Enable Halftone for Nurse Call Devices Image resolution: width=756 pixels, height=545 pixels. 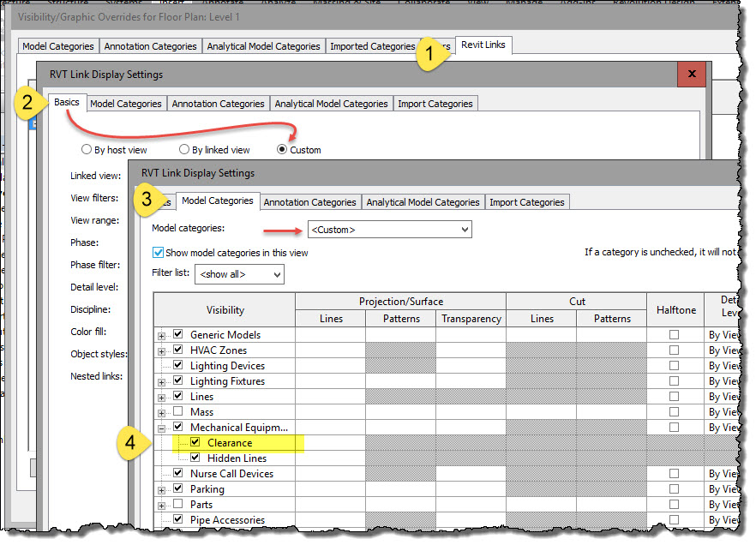(x=674, y=473)
